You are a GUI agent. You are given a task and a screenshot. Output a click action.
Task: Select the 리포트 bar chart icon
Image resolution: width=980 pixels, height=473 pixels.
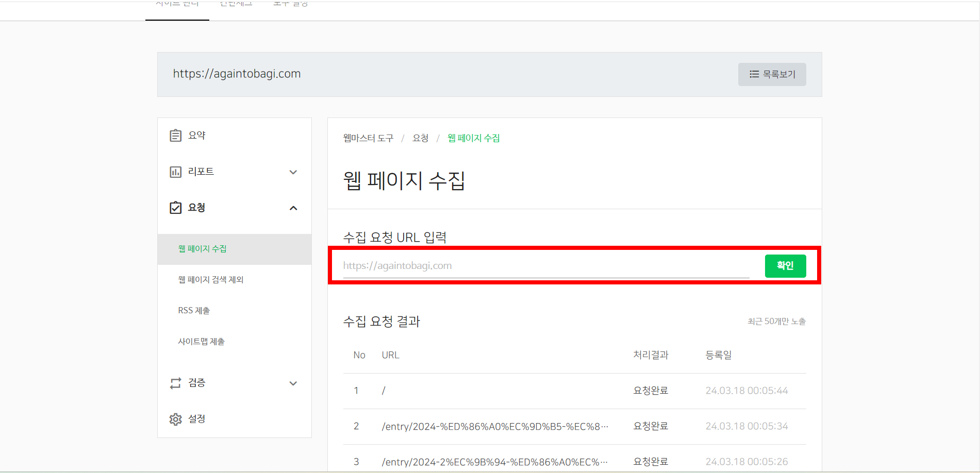176,171
